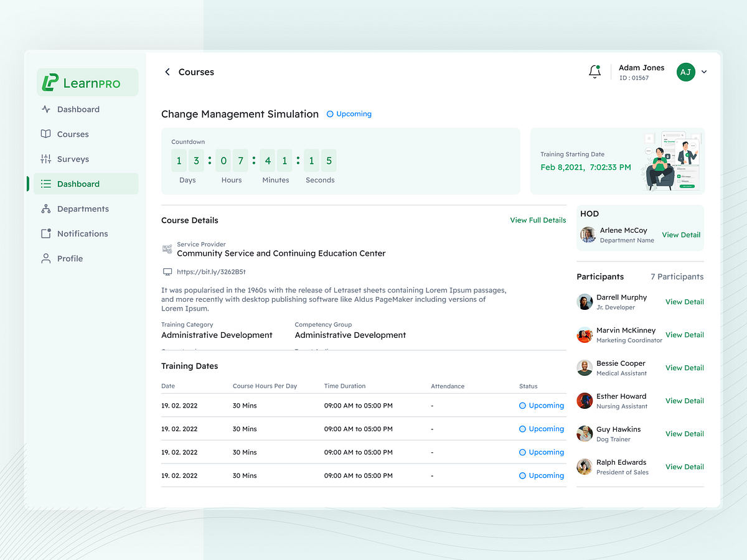This screenshot has height=560, width=747.
Task: Open View Full Details for Course Details
Action: [x=538, y=220]
